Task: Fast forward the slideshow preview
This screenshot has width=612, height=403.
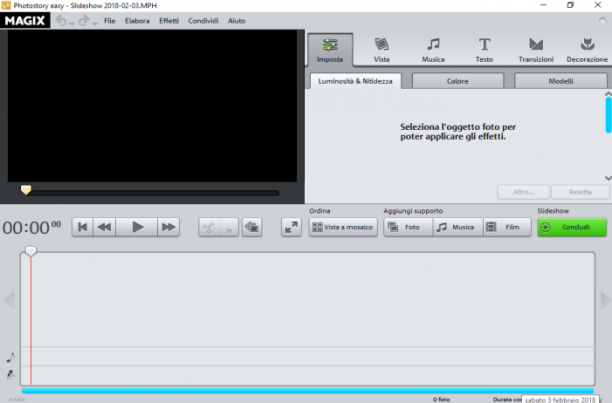Action: (168, 227)
